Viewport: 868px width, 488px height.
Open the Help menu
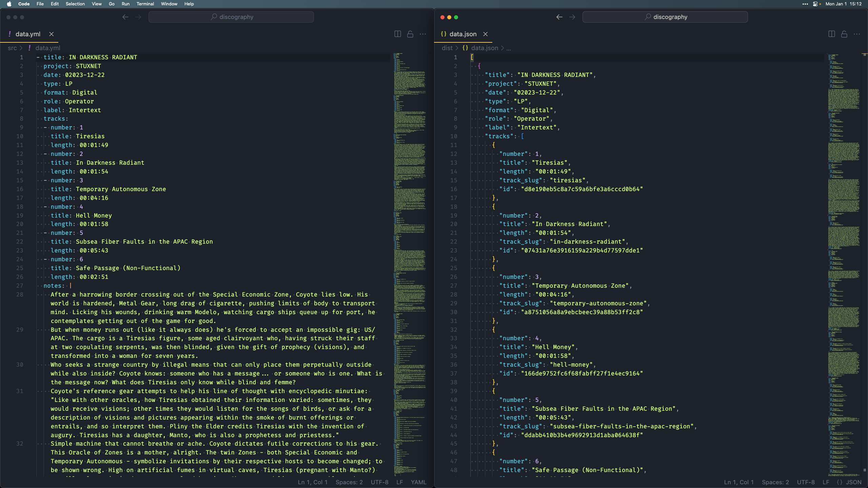(x=189, y=4)
